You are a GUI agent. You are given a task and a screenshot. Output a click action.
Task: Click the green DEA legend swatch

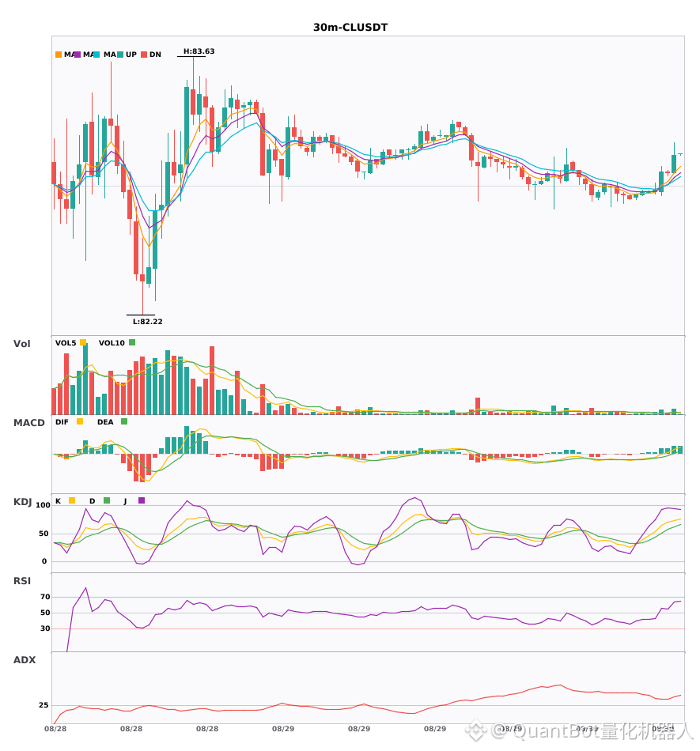(x=124, y=421)
